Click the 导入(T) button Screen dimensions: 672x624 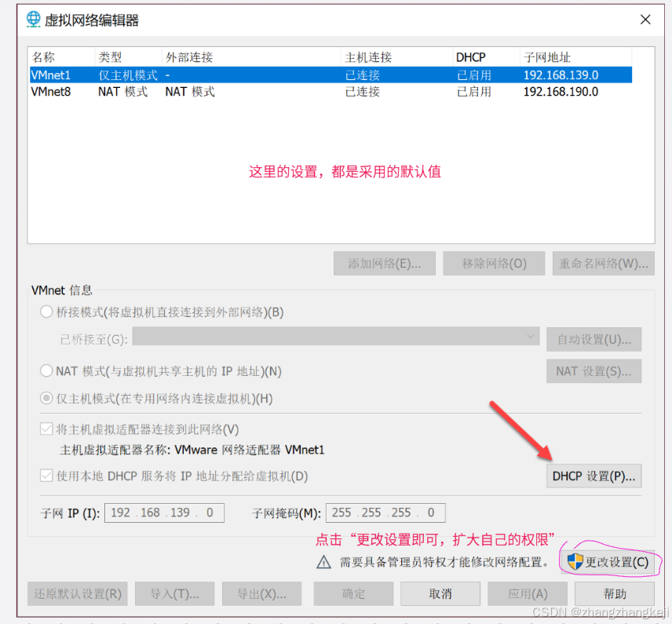[174, 593]
